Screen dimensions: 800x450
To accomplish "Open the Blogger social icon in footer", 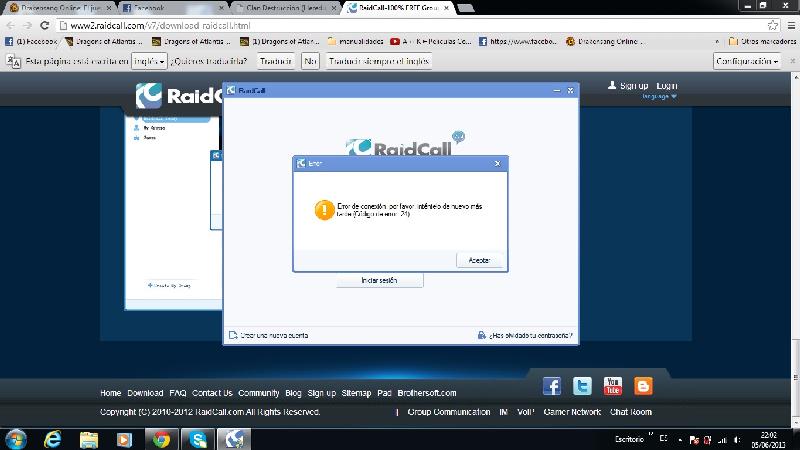I will click(x=643, y=386).
